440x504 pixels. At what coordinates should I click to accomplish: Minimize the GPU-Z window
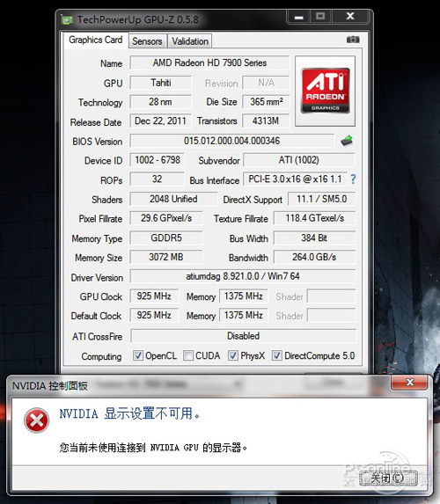[299, 17]
